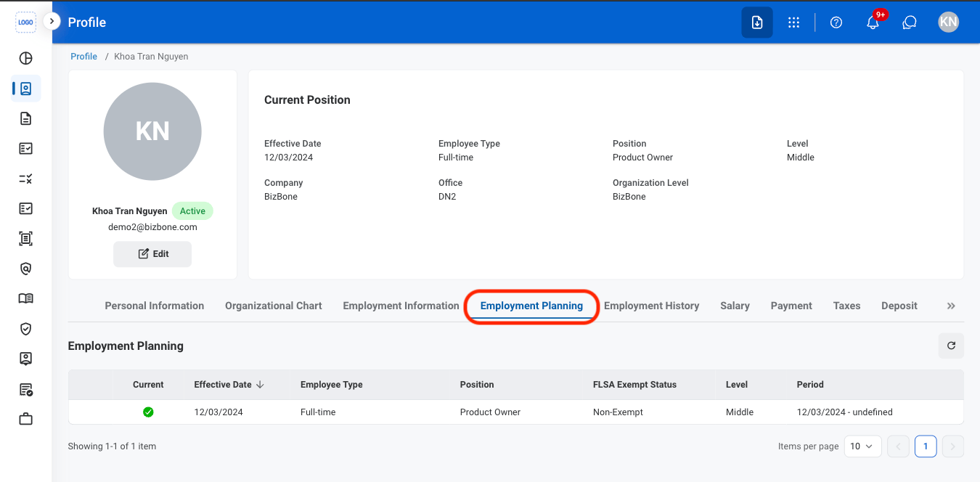Viewport: 980px width, 482px height.
Task: Open the shield checkmark sidebar icon
Action: point(25,329)
